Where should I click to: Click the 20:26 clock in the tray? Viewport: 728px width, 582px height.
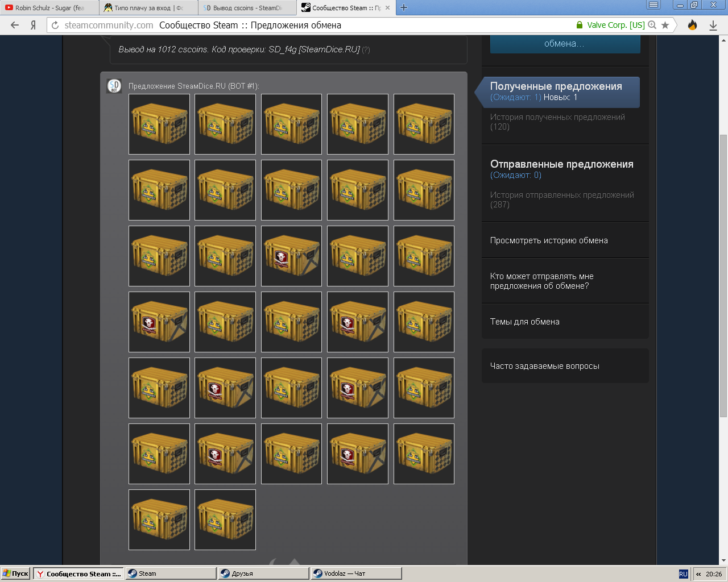[x=714, y=574]
